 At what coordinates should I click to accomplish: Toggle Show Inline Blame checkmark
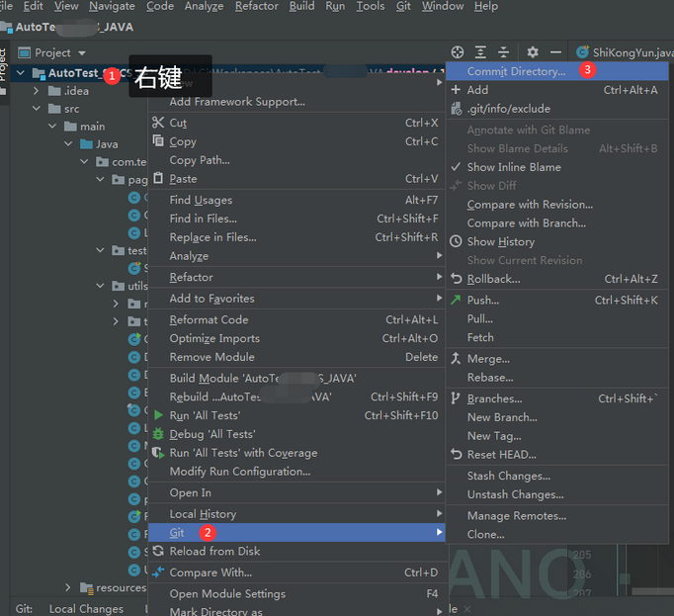click(x=456, y=167)
